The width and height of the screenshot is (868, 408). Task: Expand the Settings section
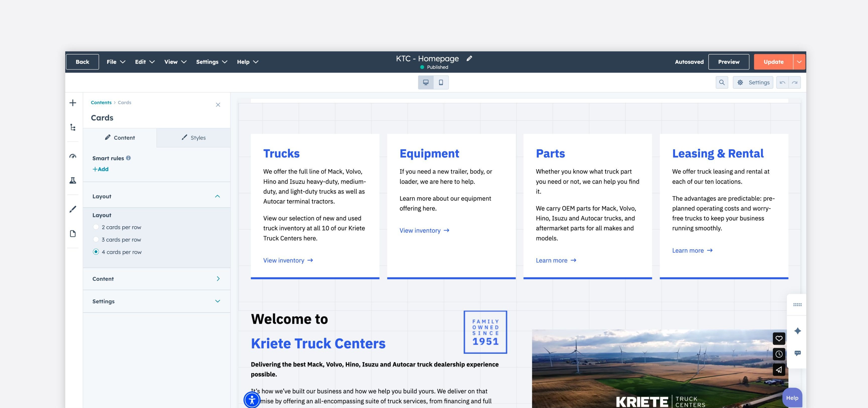[x=218, y=301]
